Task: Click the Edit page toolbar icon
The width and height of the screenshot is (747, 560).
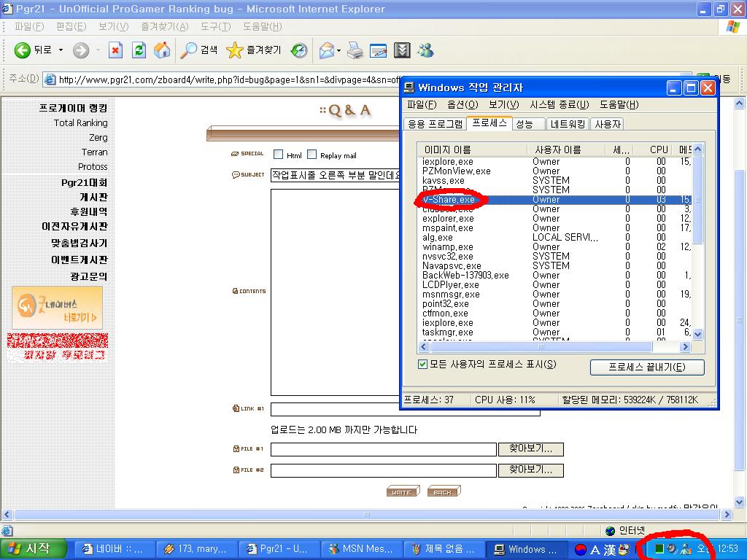Action: (379, 50)
